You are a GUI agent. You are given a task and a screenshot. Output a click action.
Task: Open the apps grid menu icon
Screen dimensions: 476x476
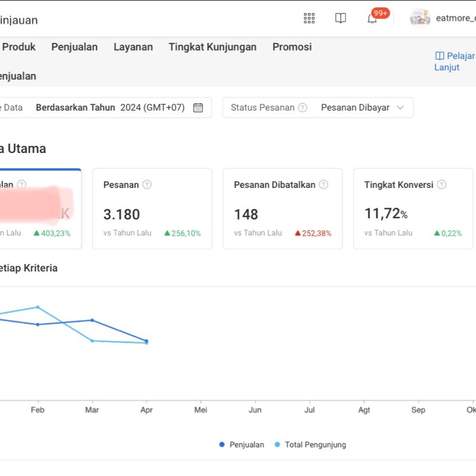(309, 18)
